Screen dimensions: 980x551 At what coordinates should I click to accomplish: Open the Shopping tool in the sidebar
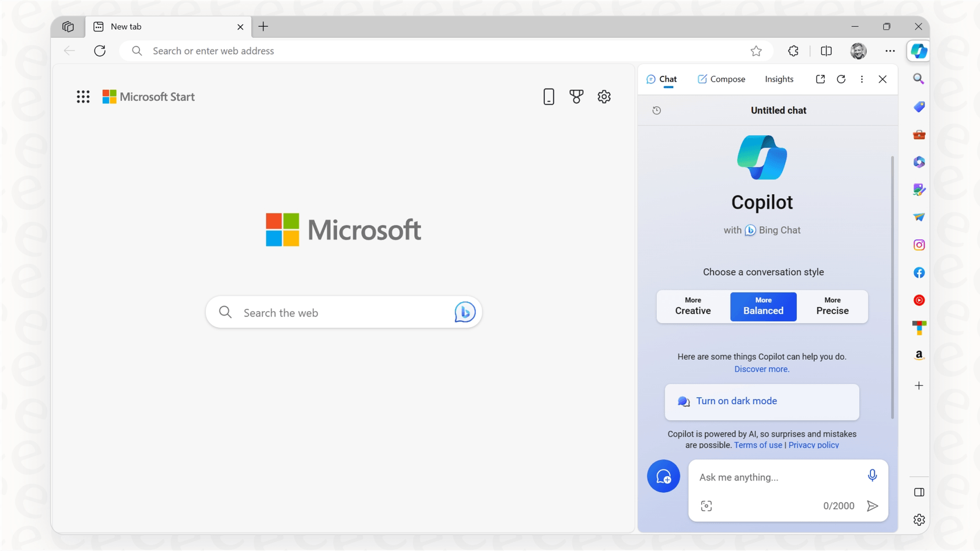pos(919,107)
